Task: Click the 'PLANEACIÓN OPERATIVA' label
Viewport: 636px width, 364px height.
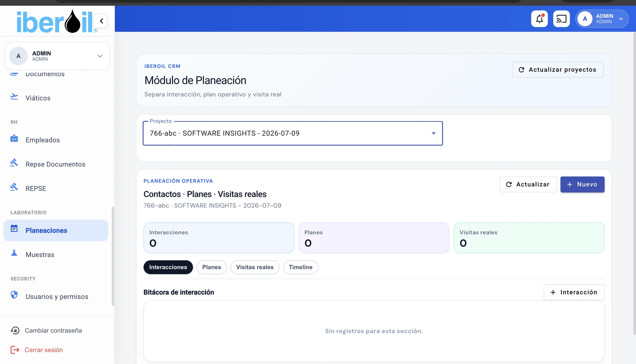Action: pos(178,181)
